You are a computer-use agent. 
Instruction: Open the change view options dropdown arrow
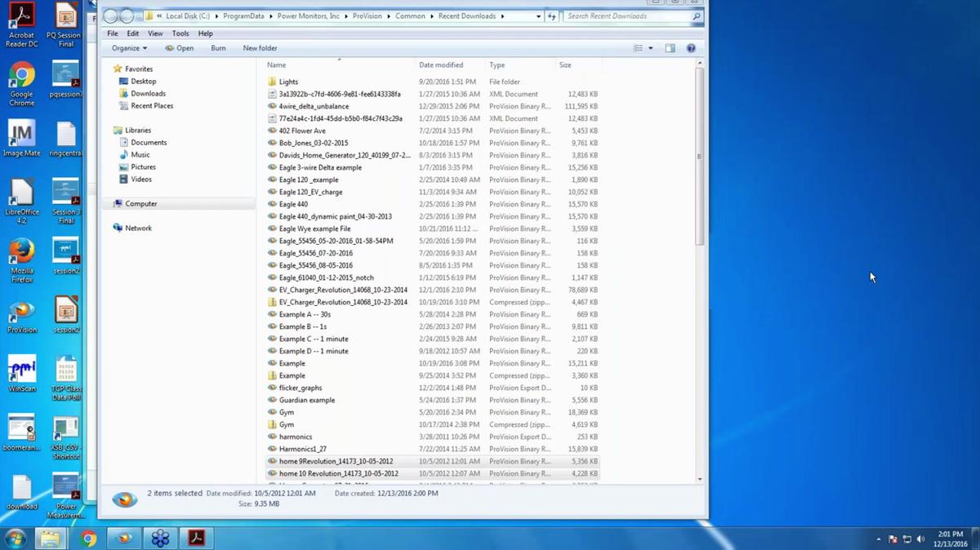click(651, 48)
